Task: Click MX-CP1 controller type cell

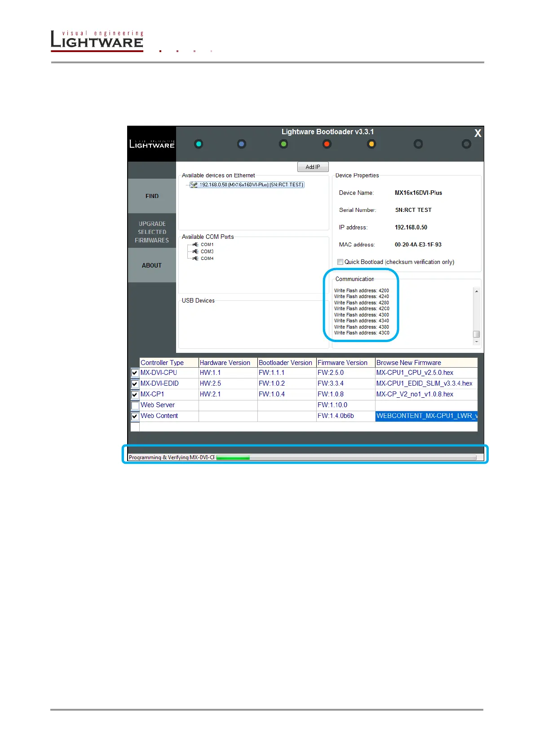Action: (169, 394)
